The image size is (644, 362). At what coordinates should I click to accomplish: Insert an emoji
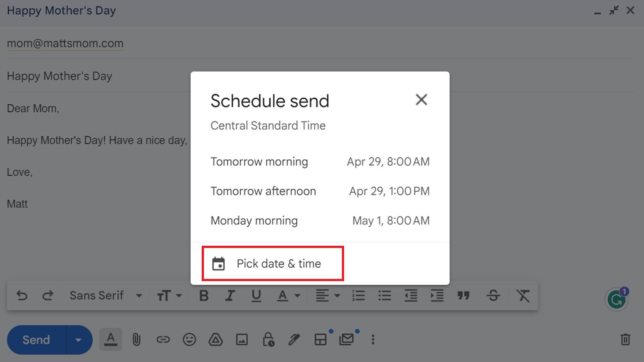tap(189, 340)
